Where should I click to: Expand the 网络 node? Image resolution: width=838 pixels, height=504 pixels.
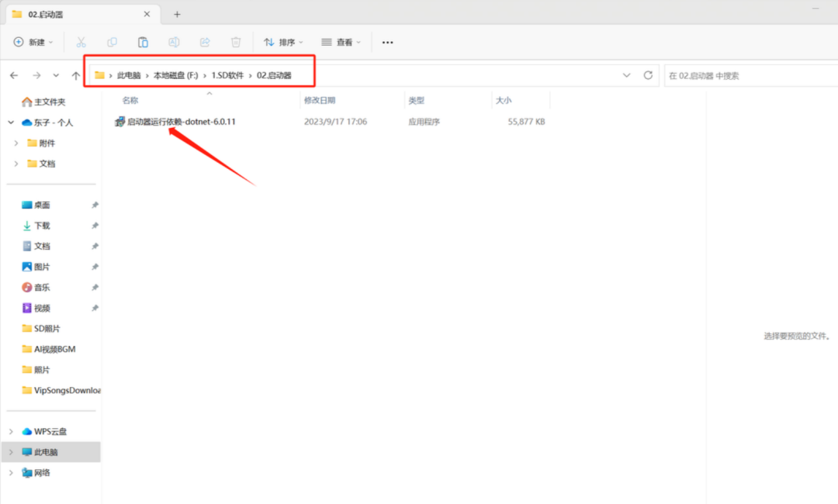coord(11,472)
